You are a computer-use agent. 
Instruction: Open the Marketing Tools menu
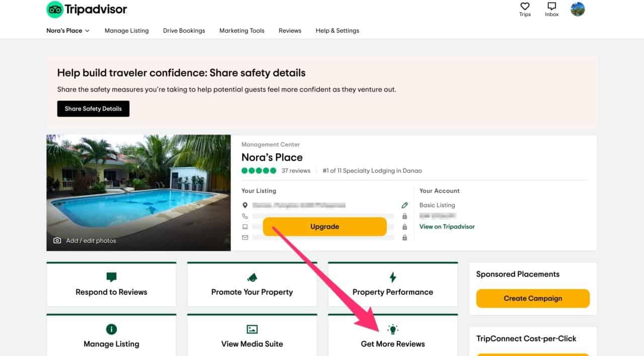coord(242,31)
